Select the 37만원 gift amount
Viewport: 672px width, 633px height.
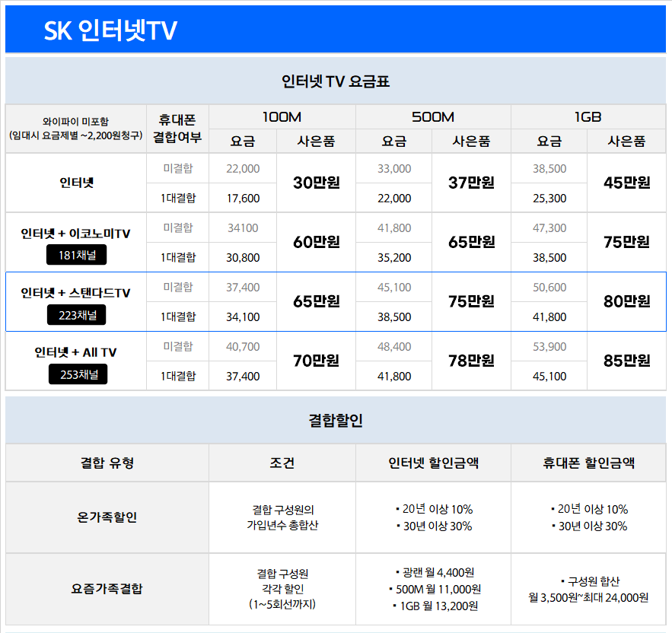pyautogui.click(x=471, y=183)
